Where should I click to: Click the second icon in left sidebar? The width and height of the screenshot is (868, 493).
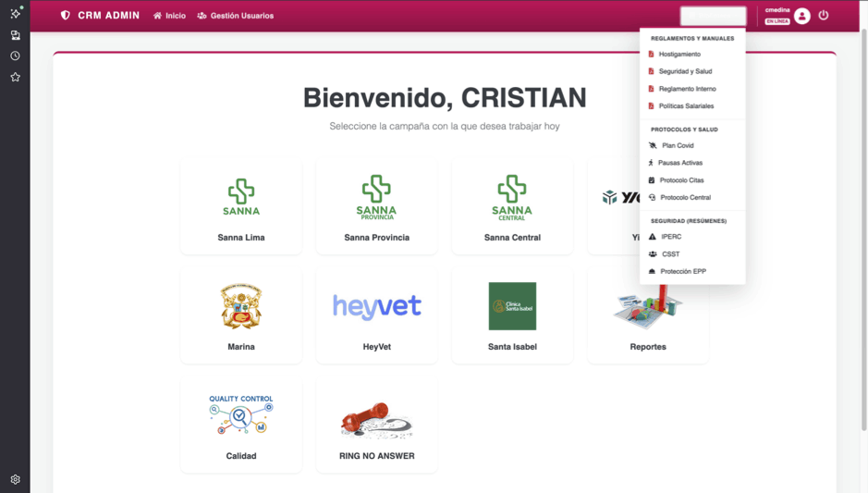16,35
